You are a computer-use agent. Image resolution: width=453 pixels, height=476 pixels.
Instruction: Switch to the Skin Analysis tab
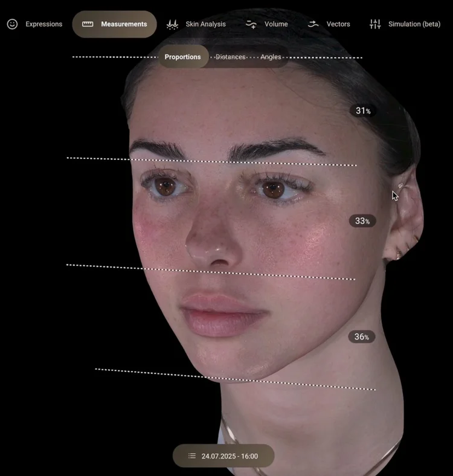(x=196, y=24)
